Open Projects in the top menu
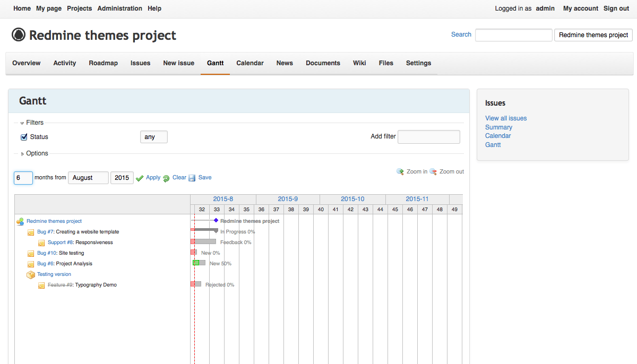Viewport: 637px width, 364px height. (x=80, y=8)
